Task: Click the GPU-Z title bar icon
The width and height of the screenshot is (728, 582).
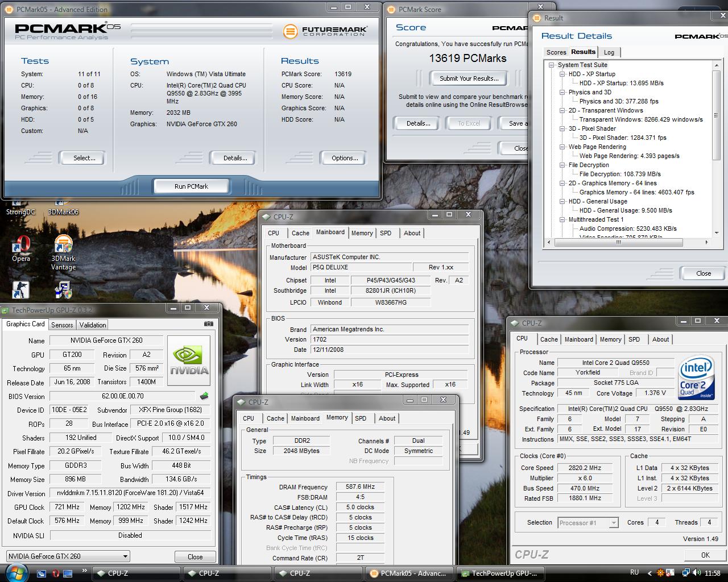Action: (6, 310)
